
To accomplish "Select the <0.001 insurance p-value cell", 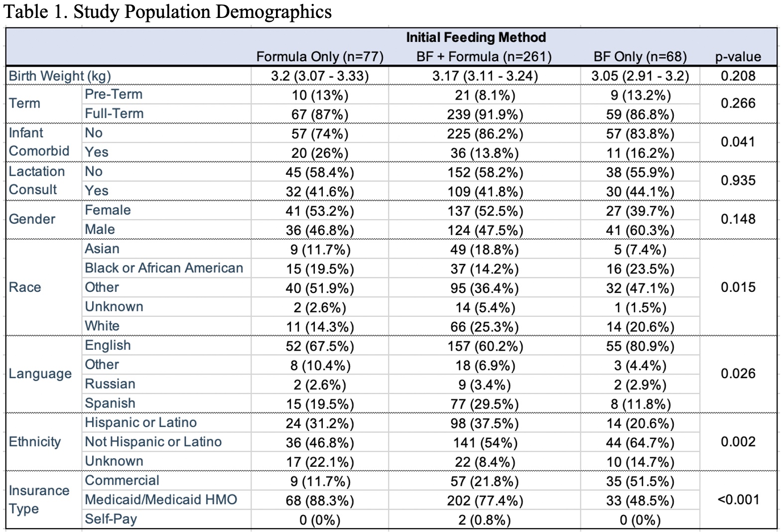I will pos(738,500).
